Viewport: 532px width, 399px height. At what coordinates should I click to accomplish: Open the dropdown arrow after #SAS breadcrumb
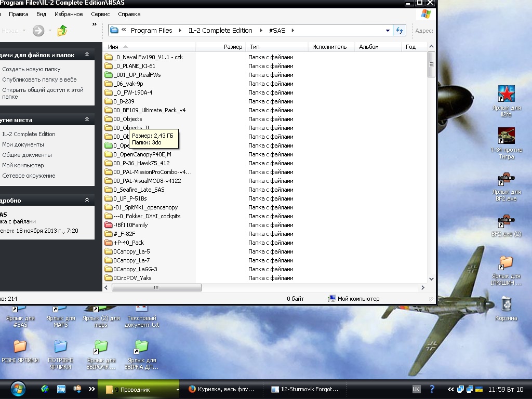click(293, 31)
